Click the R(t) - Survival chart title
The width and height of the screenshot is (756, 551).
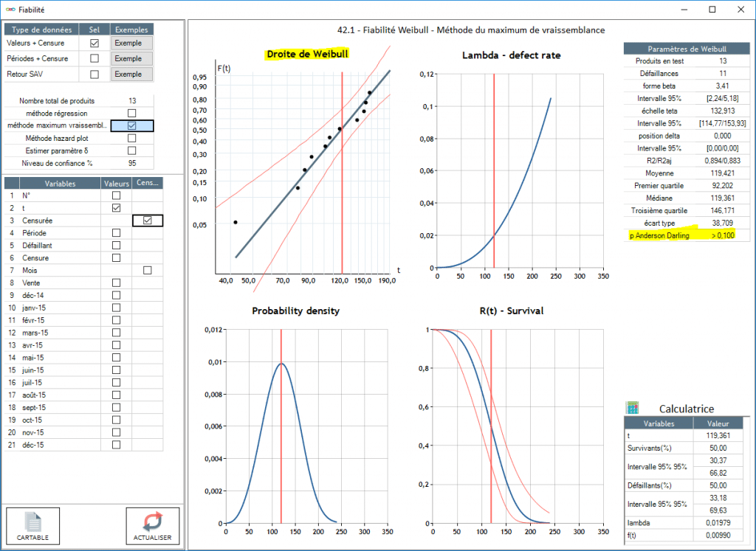(x=512, y=311)
